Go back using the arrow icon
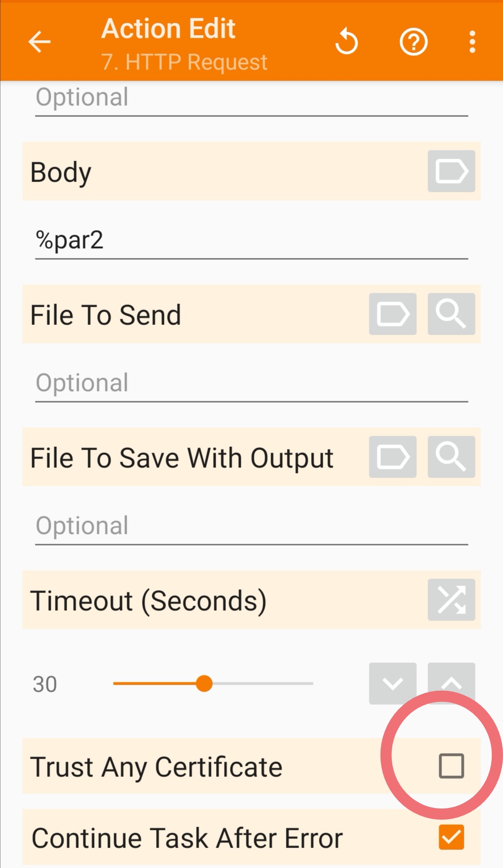503x868 pixels. click(39, 42)
